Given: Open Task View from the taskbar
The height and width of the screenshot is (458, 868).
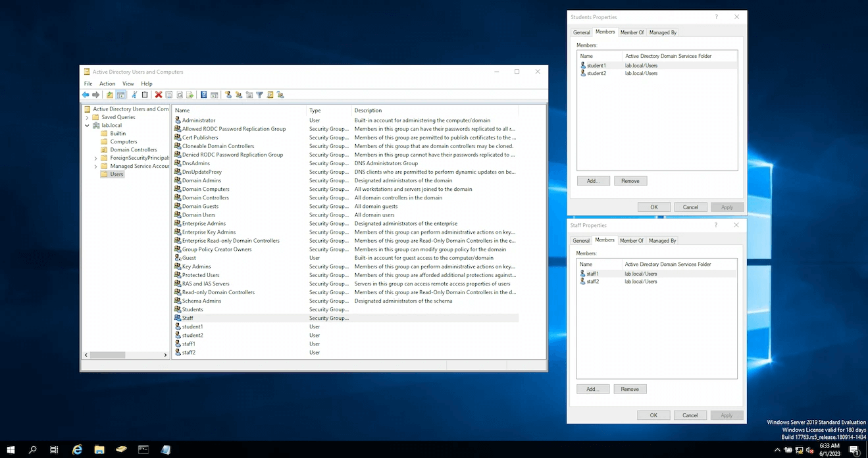Looking at the screenshot, I should (x=54, y=449).
